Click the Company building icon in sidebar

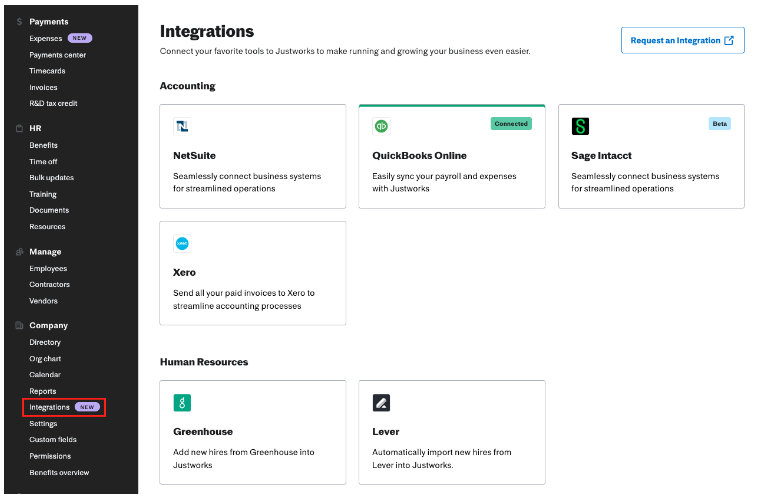coord(19,325)
